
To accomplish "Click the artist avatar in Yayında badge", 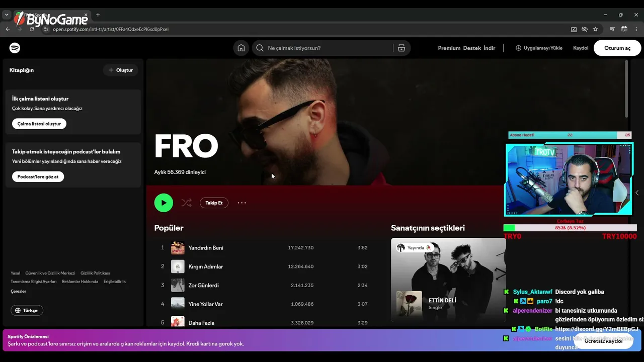I will (401, 247).
